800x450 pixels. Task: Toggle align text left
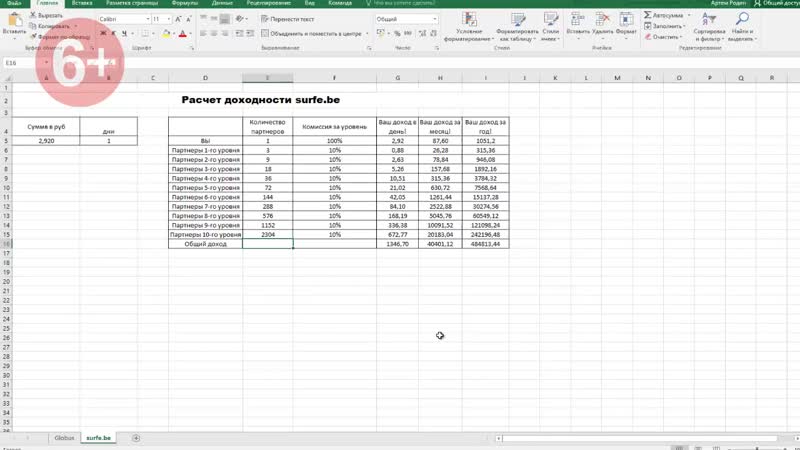click(x=204, y=34)
